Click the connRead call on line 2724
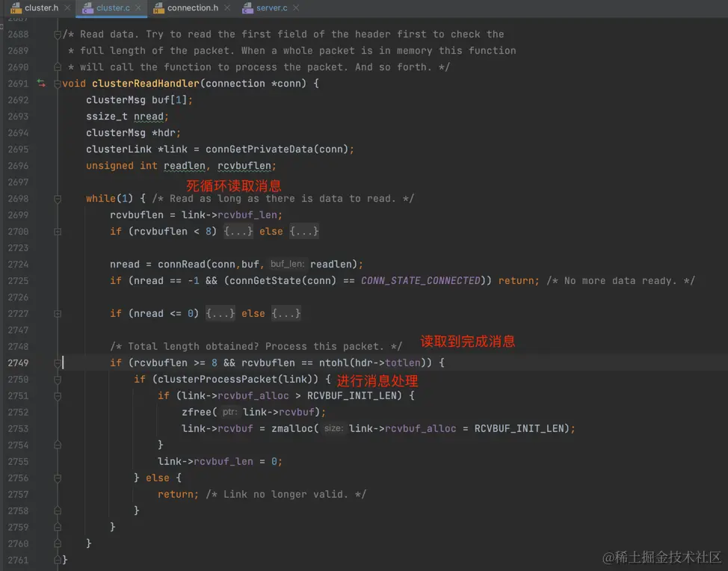 tap(182, 264)
